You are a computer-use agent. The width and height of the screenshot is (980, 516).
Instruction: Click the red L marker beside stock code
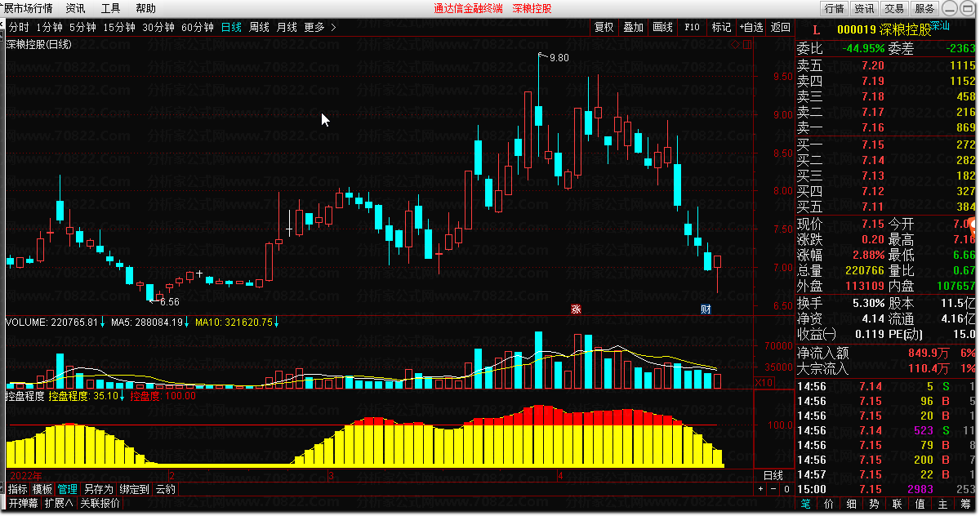point(815,30)
